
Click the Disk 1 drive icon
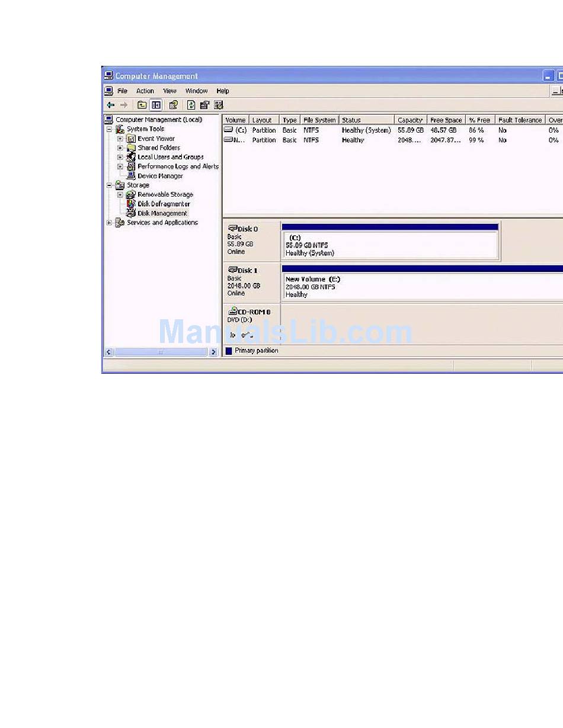click(x=232, y=270)
